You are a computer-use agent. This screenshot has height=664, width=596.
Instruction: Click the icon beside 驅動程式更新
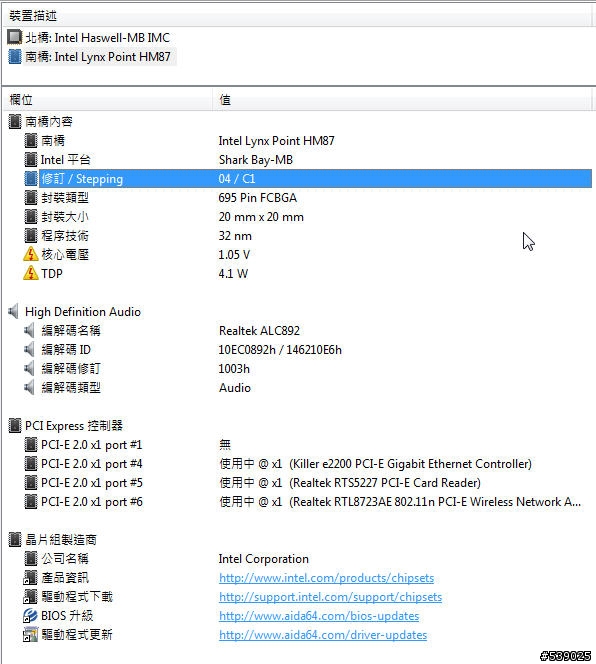(x=30, y=635)
